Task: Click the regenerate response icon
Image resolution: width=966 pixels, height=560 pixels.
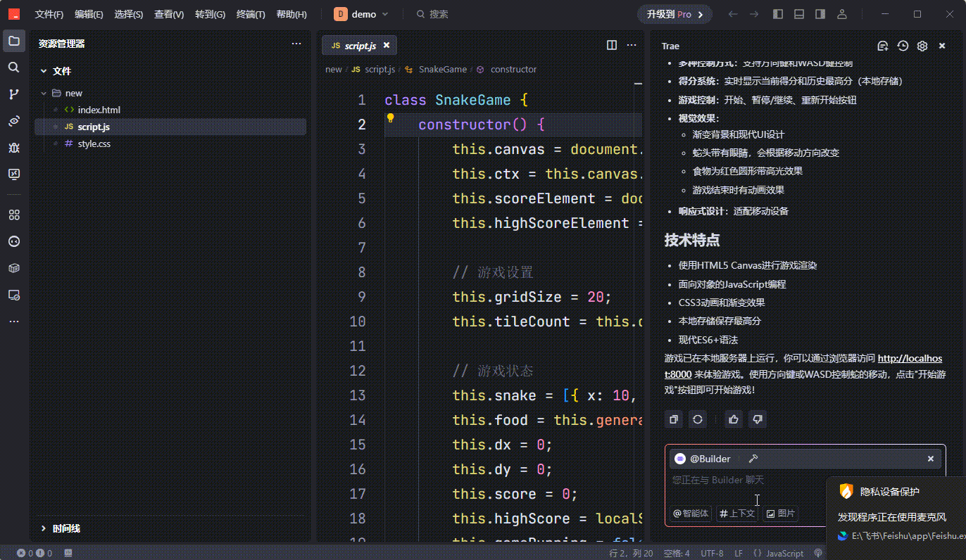Action: coord(698,419)
